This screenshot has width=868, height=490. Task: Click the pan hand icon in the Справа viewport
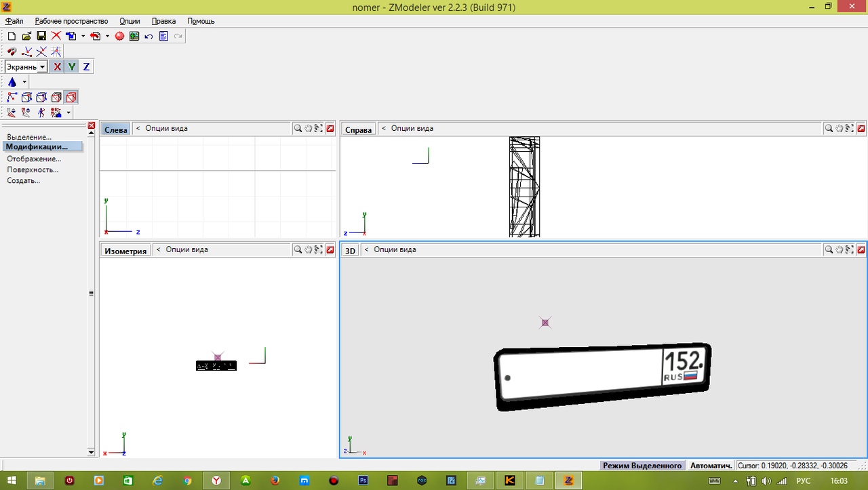click(840, 129)
